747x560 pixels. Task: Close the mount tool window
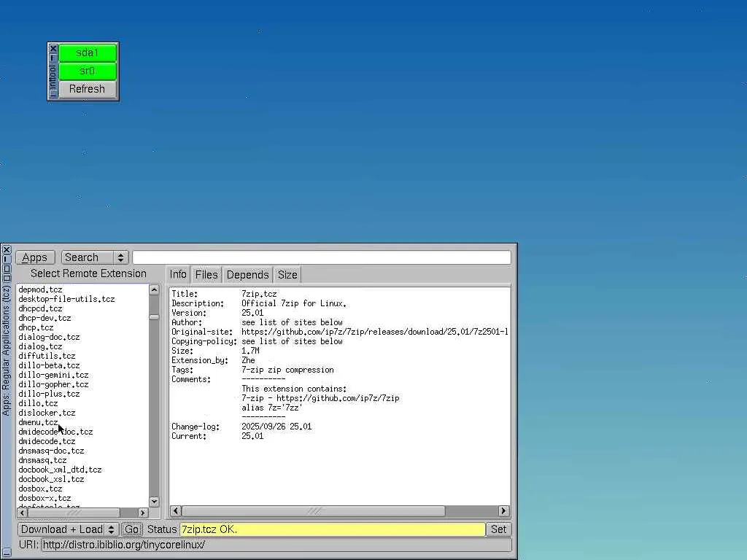click(53, 49)
